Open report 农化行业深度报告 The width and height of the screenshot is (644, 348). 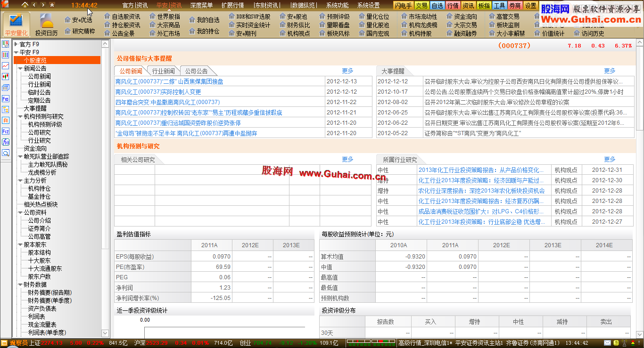coord(481,191)
